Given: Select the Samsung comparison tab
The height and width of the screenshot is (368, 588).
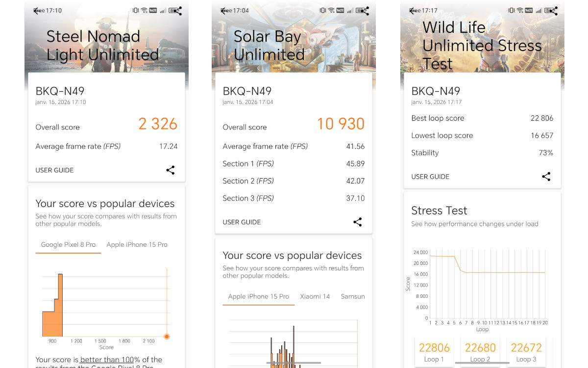Looking at the screenshot, I should point(353,296).
